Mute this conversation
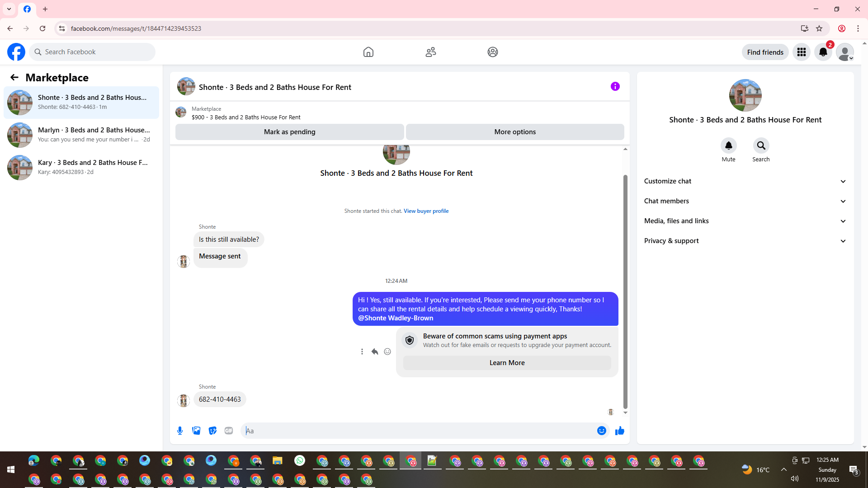This screenshot has width=868, height=488. pyautogui.click(x=728, y=145)
